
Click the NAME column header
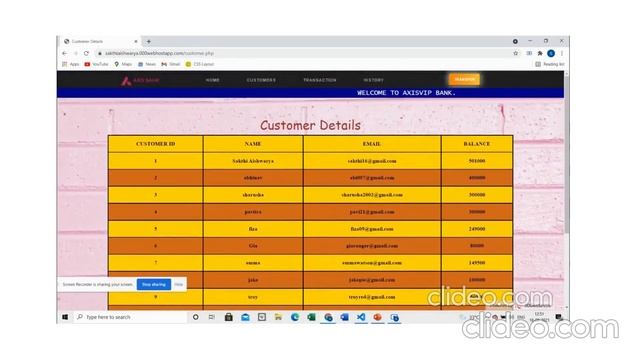click(253, 144)
